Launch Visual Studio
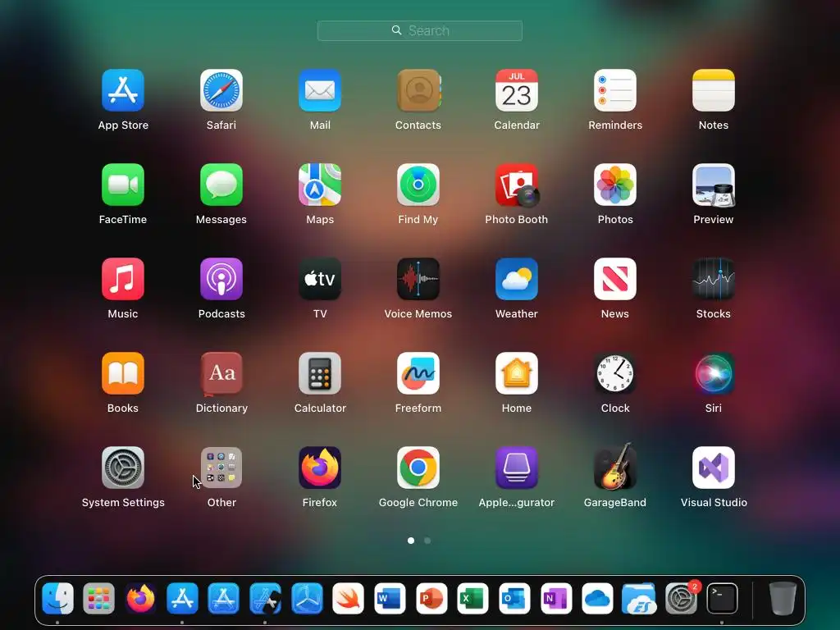 pos(714,468)
